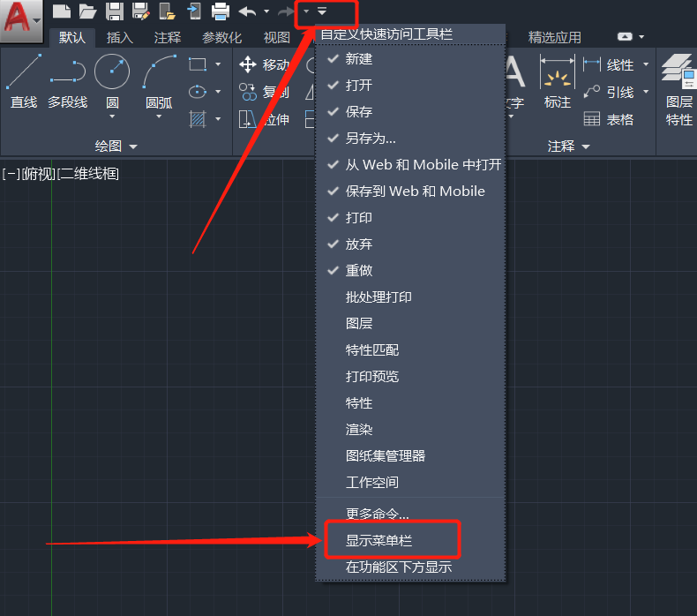
Task: Click the Save As icon with pencil
Action: 141,11
